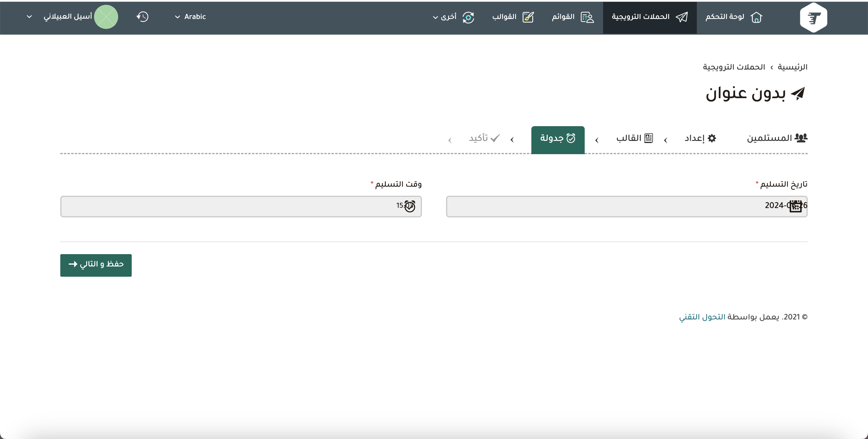Viewport: 868px width, 439px height.
Task: Open the recent activity clock icon
Action: [x=142, y=17]
